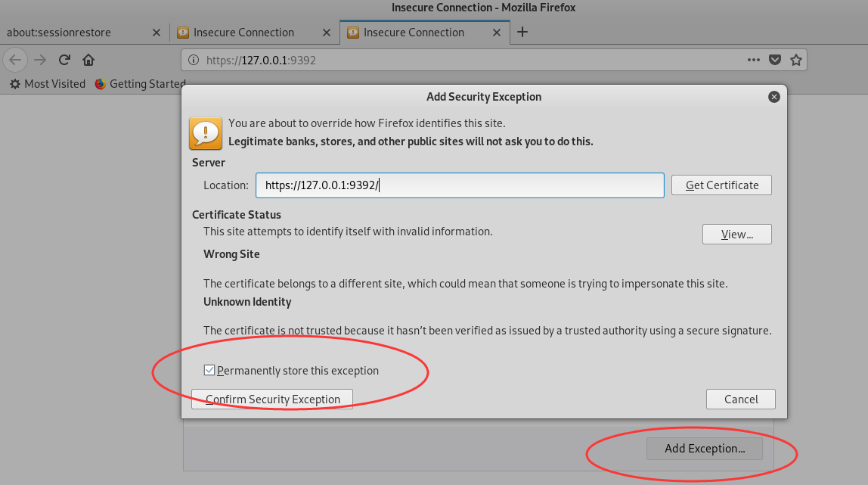868x485 pixels.
Task: Close the Add Security Exception dialog
Action: tap(774, 97)
